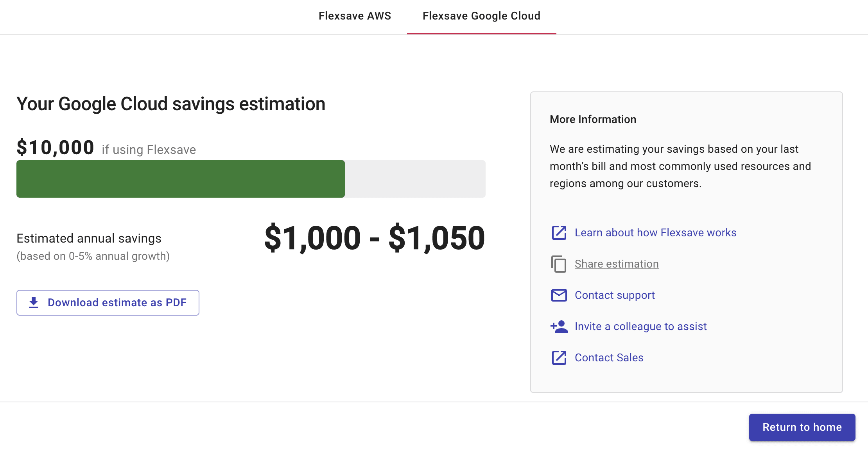Click the gray remainder of the savings bar
Viewport: 868px width, 450px height.
coord(415,179)
